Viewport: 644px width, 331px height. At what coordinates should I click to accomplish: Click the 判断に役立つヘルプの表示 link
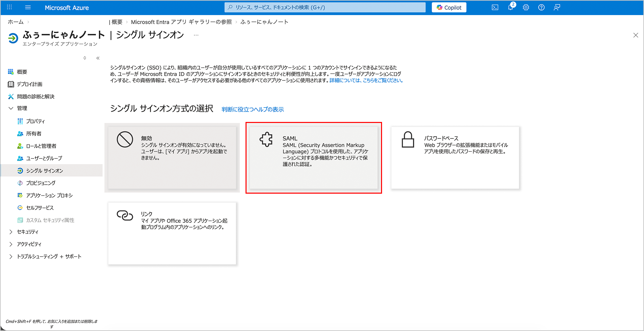click(x=253, y=110)
